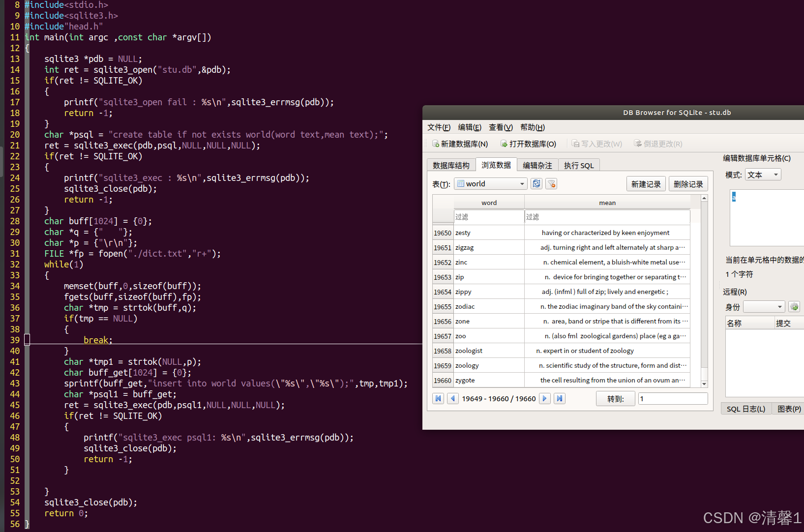This screenshot has width=804, height=532.
Task: Click the refresh table data icon
Action: pyautogui.click(x=536, y=183)
